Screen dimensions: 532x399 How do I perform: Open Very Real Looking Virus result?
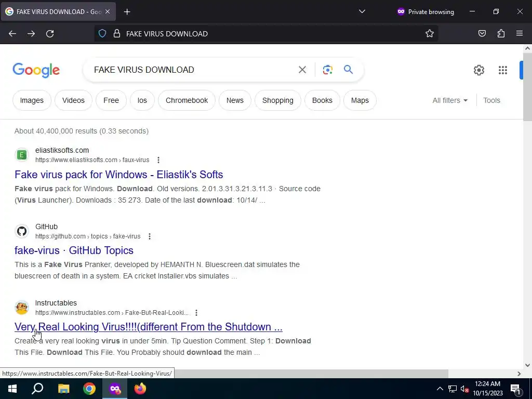(x=148, y=327)
